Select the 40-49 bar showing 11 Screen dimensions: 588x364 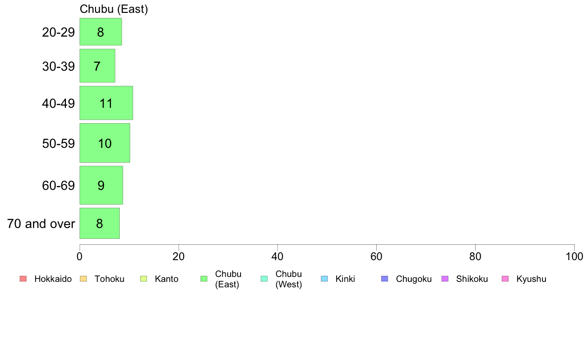coord(106,103)
